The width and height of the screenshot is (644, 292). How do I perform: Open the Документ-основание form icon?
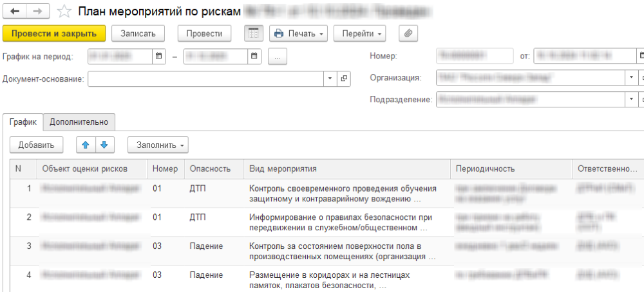click(x=344, y=78)
